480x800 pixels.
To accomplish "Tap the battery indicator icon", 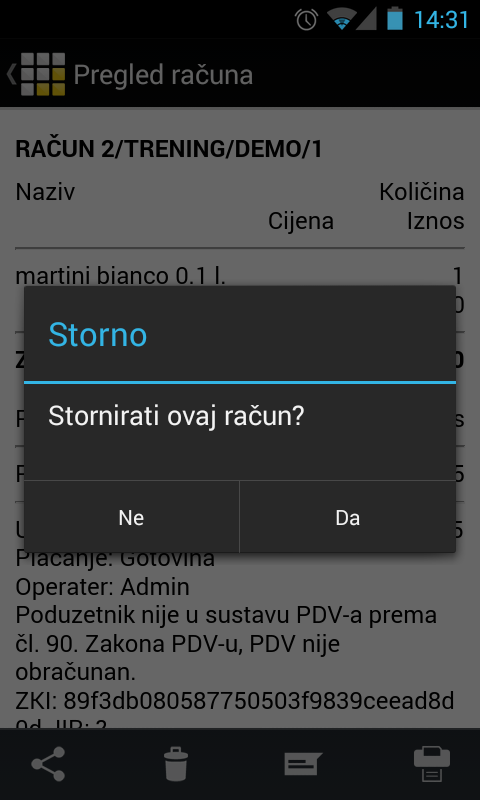I will [x=394, y=19].
